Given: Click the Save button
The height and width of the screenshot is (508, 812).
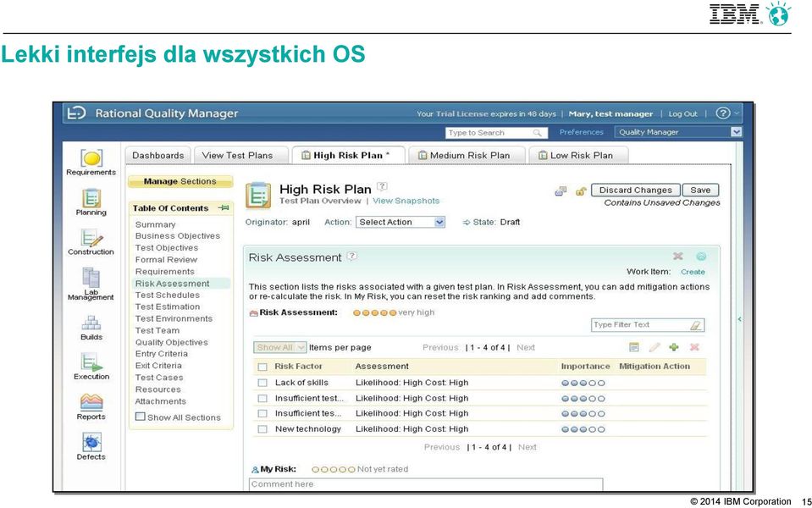Looking at the screenshot, I should tap(700, 190).
